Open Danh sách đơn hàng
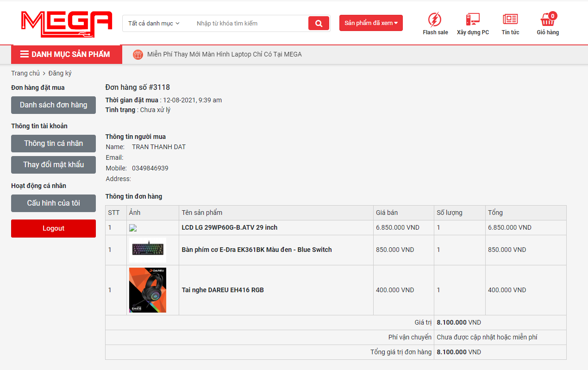The width and height of the screenshot is (588, 370). 53,105
